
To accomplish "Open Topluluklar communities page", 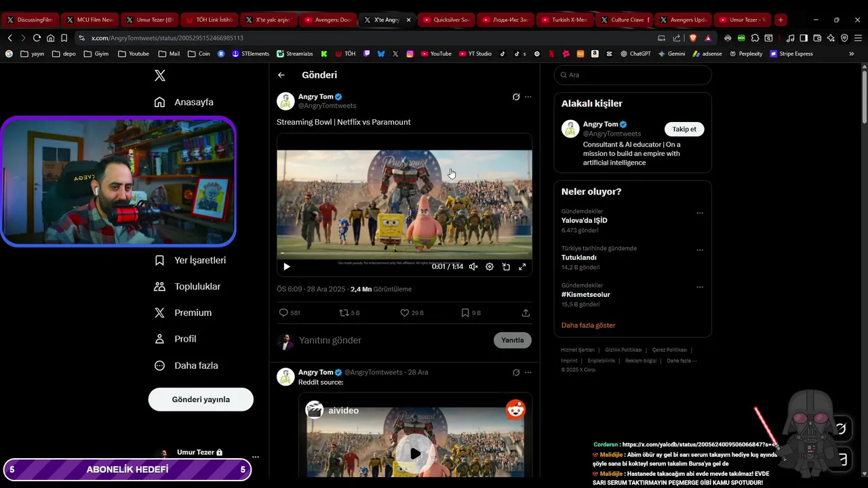I will (187, 287).
